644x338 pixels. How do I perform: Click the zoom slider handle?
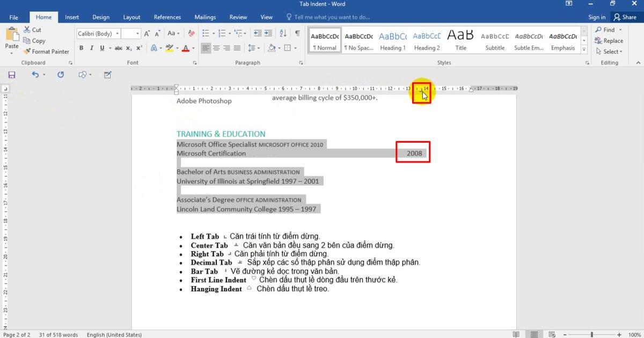click(x=592, y=335)
